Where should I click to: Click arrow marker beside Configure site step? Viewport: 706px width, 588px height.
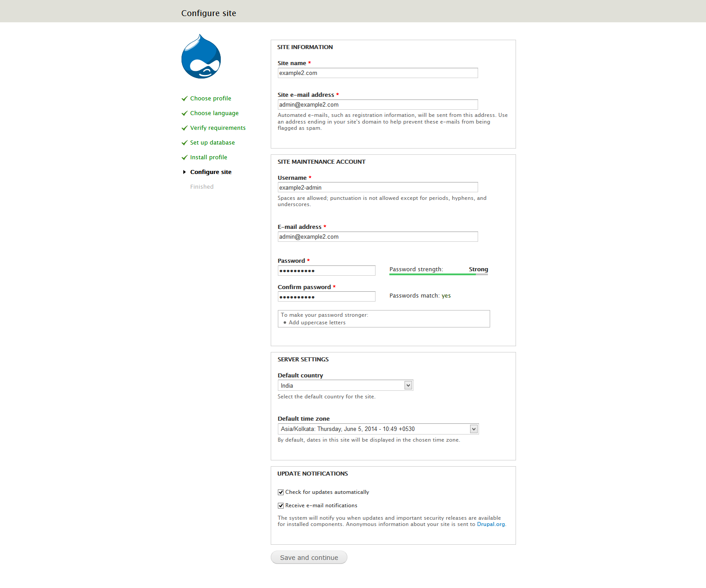pos(184,172)
